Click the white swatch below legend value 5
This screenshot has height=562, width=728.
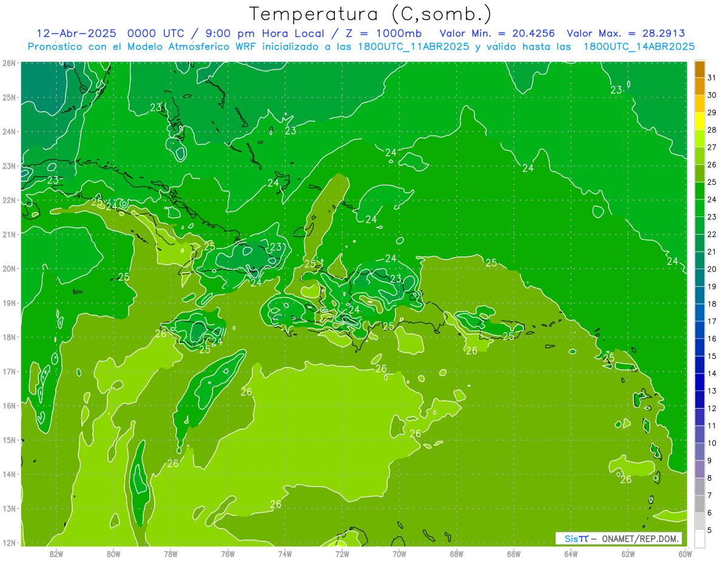[x=699, y=538]
